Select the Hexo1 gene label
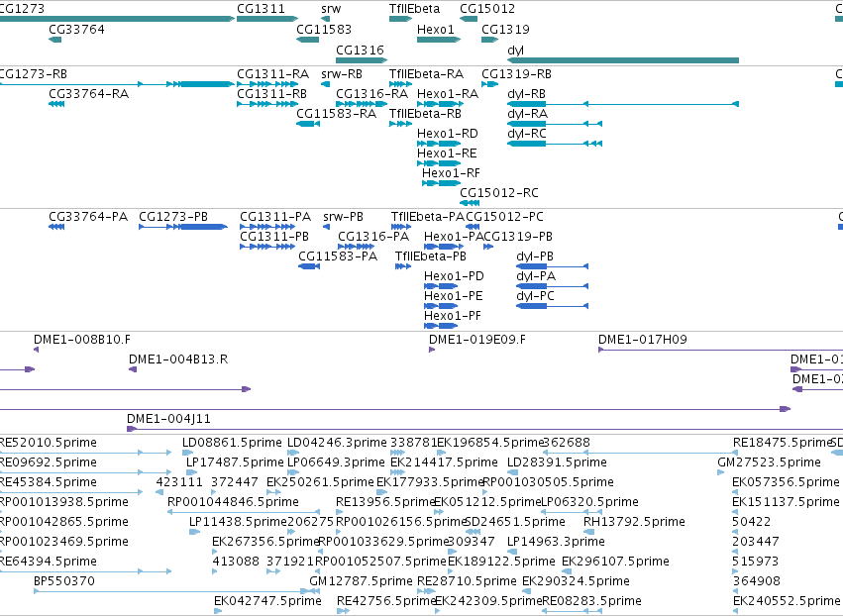843x616 pixels. (436, 29)
